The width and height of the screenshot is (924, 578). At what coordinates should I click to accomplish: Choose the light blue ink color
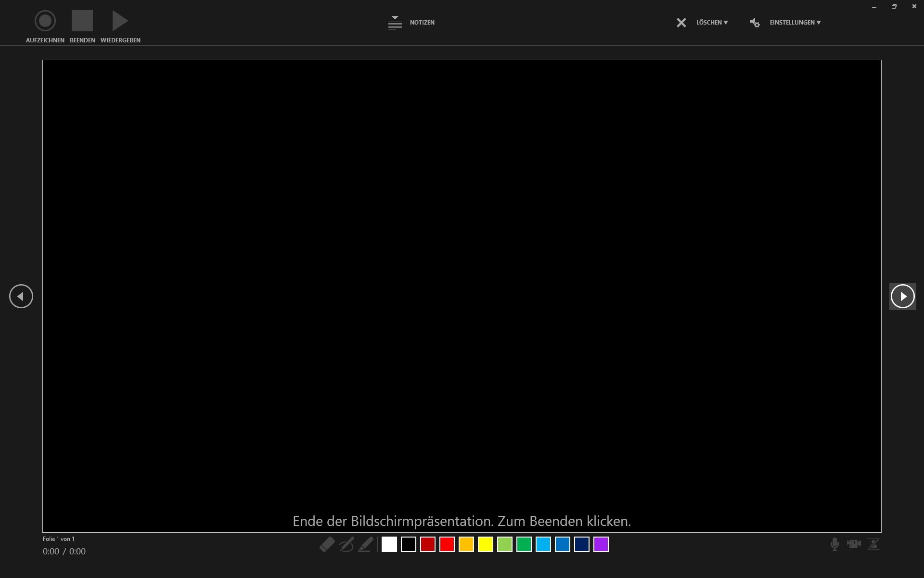click(543, 544)
